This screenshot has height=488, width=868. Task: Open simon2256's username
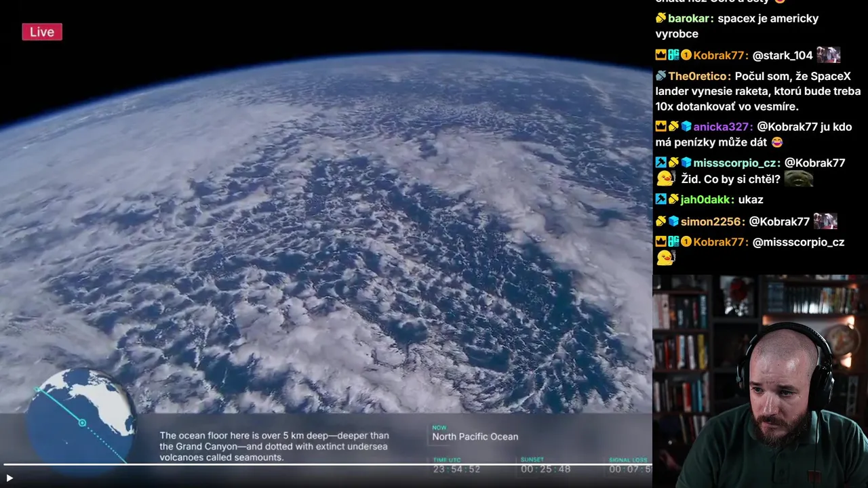pos(711,222)
